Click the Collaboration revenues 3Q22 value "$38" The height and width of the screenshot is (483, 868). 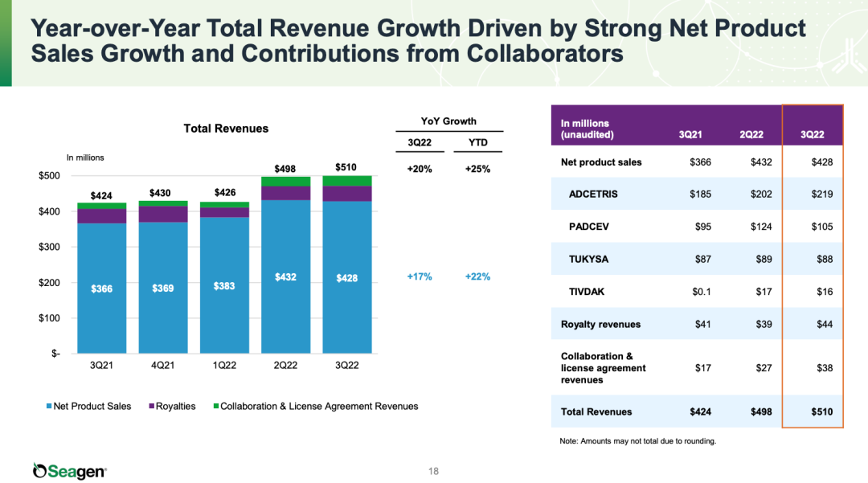click(825, 368)
